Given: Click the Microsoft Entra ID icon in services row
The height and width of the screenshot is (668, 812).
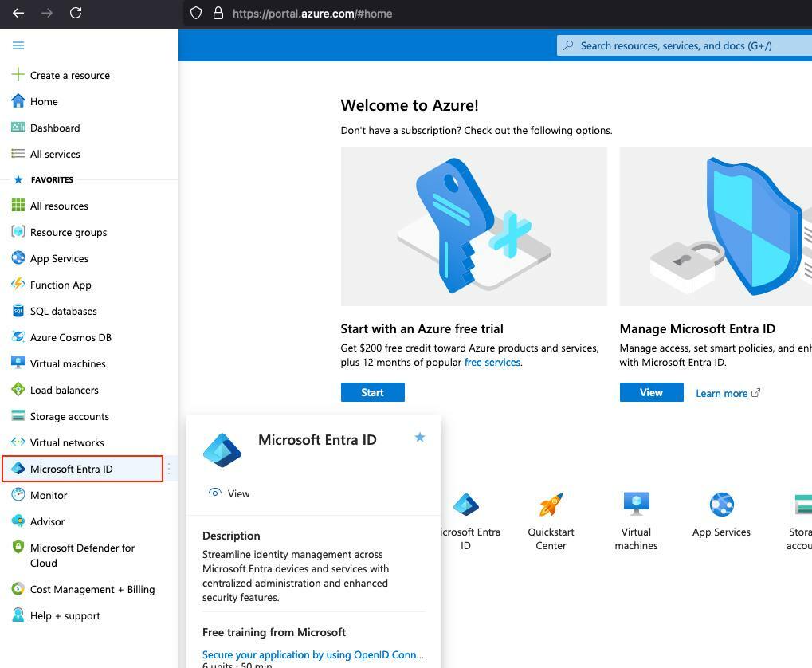Looking at the screenshot, I should pyautogui.click(x=468, y=505).
